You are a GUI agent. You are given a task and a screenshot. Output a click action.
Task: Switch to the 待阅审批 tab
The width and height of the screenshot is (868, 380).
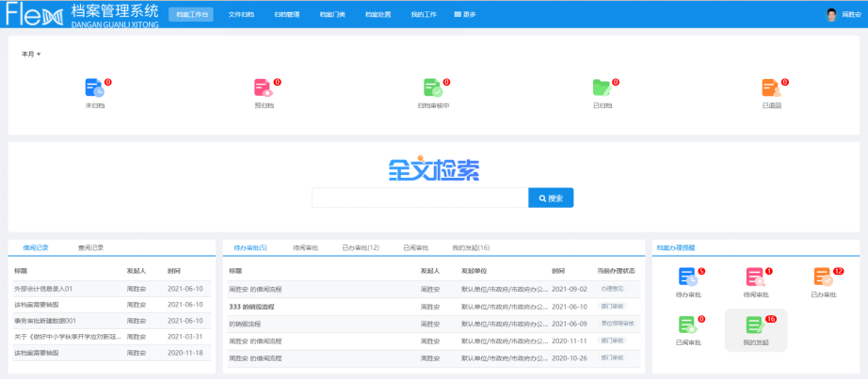tap(306, 247)
